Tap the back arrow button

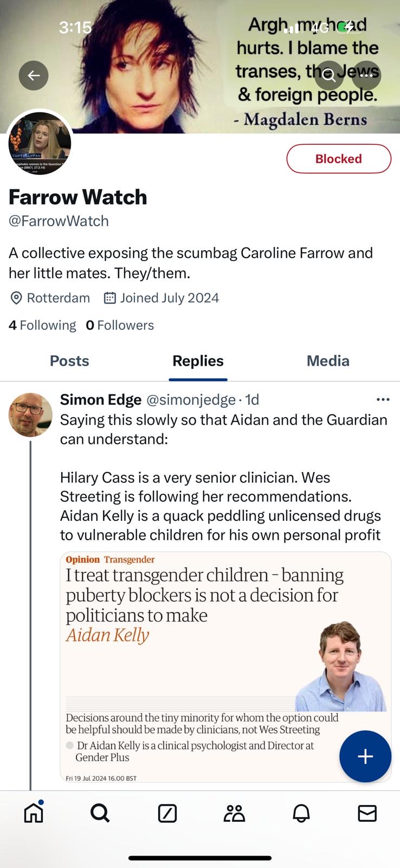pos(34,75)
